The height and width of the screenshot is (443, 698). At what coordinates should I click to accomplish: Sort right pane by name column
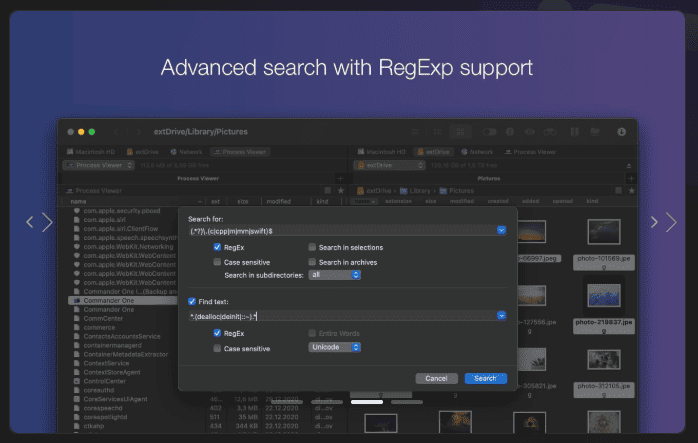click(x=364, y=201)
